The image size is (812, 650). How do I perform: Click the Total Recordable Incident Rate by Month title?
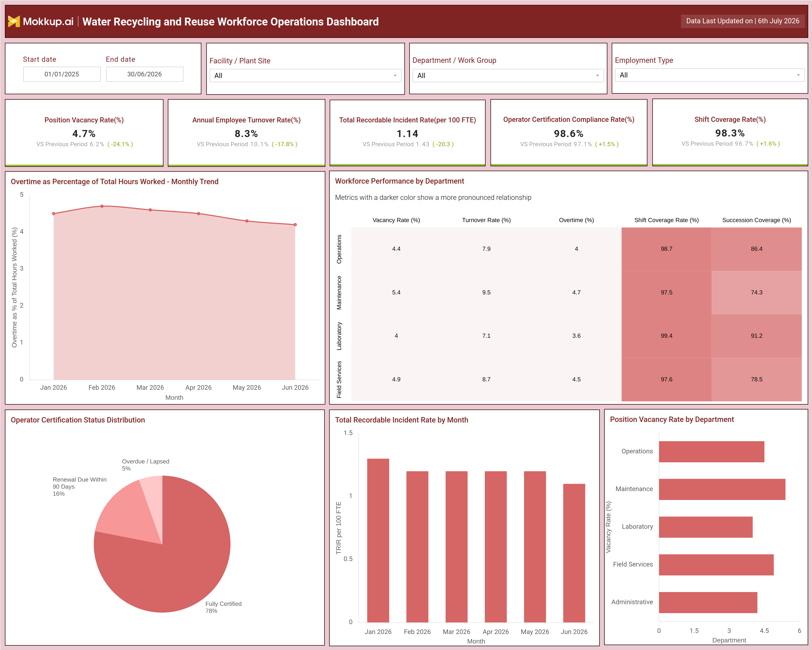[401, 420]
